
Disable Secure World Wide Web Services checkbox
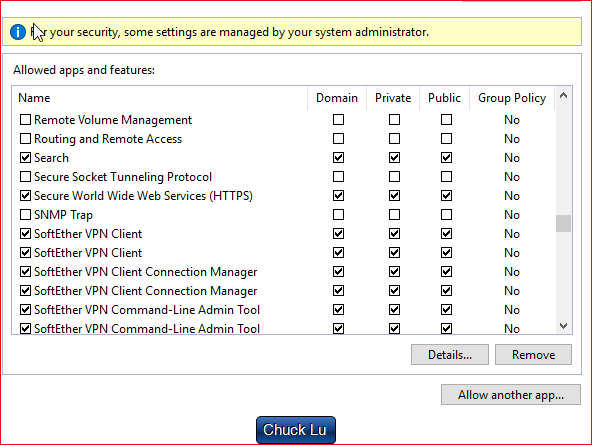click(x=25, y=196)
